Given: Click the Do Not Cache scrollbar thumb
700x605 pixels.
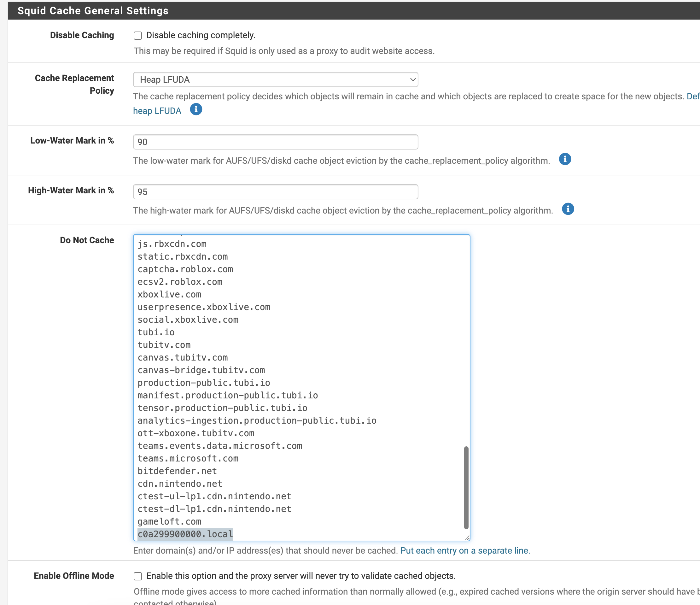Looking at the screenshot, I should 466,487.
